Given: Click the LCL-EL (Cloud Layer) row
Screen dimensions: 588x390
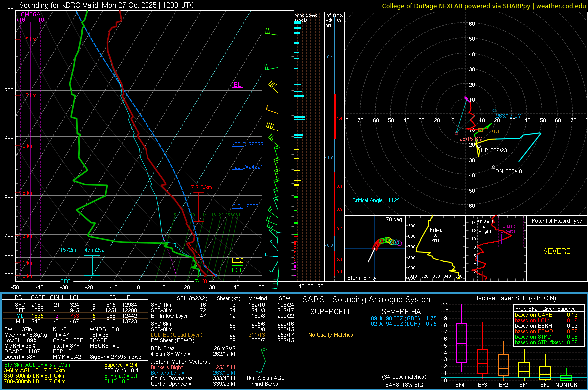Looking at the screenshot, I should click(222, 335).
